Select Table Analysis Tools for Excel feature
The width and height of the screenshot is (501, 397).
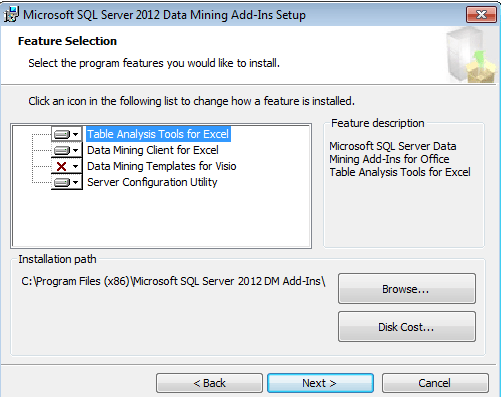[x=158, y=134]
